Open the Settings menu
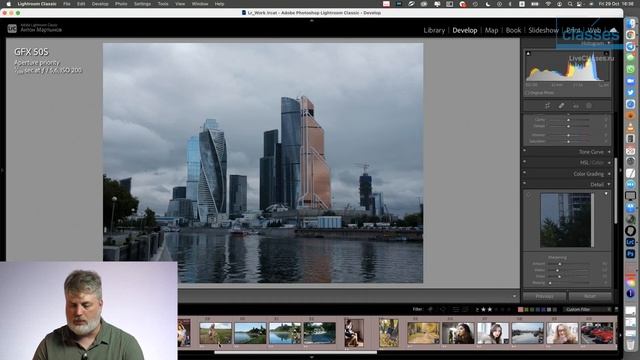The image size is (640, 360). [142, 4]
